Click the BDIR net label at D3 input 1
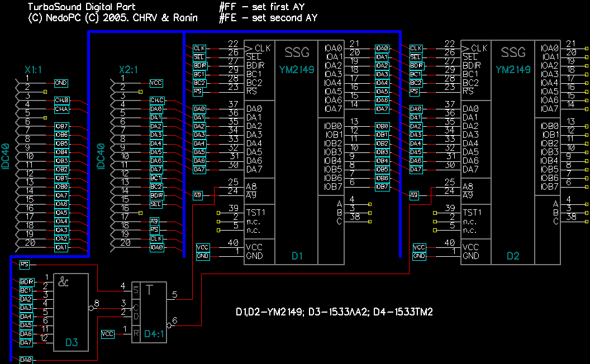Image resolution: width=590 pixels, height=364 pixels. pos(27,282)
